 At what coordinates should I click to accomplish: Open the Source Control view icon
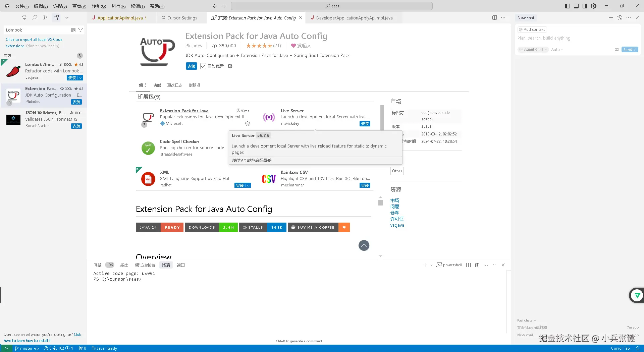pyautogui.click(x=45, y=18)
